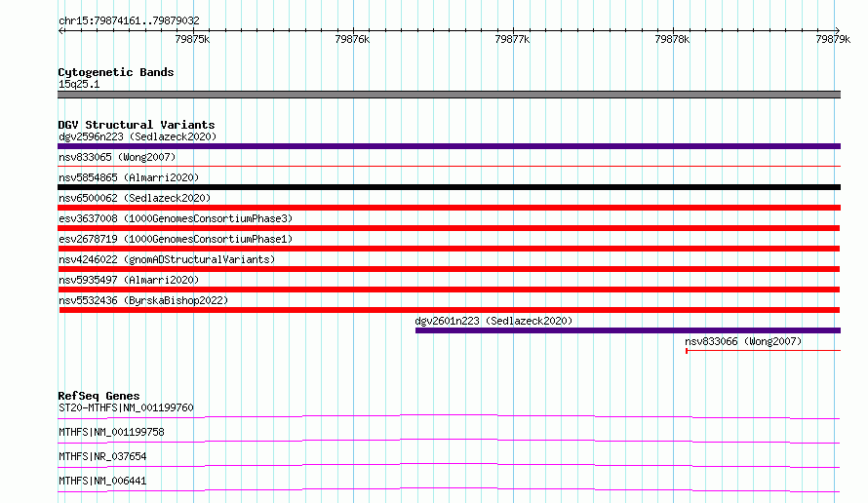Click the DGV Structural Variants track title

(137, 125)
